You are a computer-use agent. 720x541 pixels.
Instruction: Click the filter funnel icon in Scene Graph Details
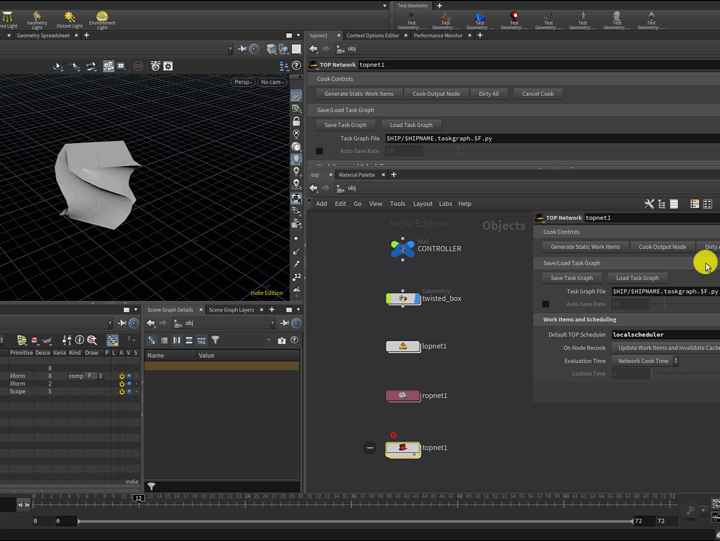tap(215, 341)
